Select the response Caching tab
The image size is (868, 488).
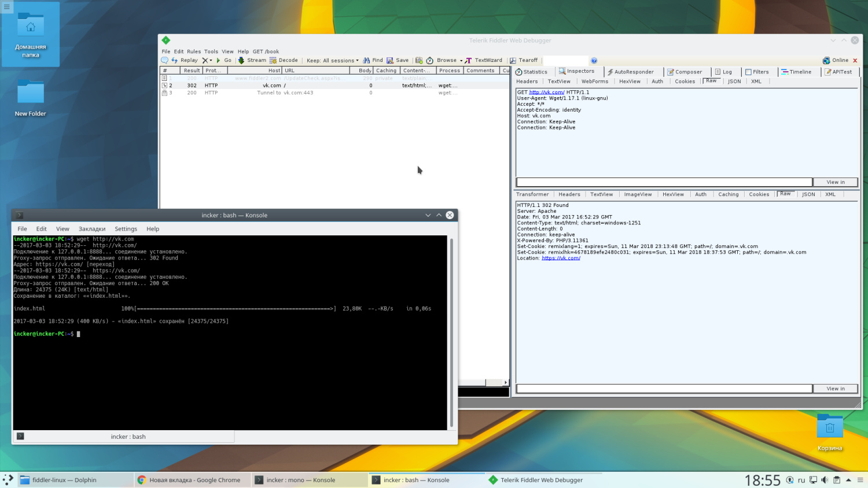(729, 194)
